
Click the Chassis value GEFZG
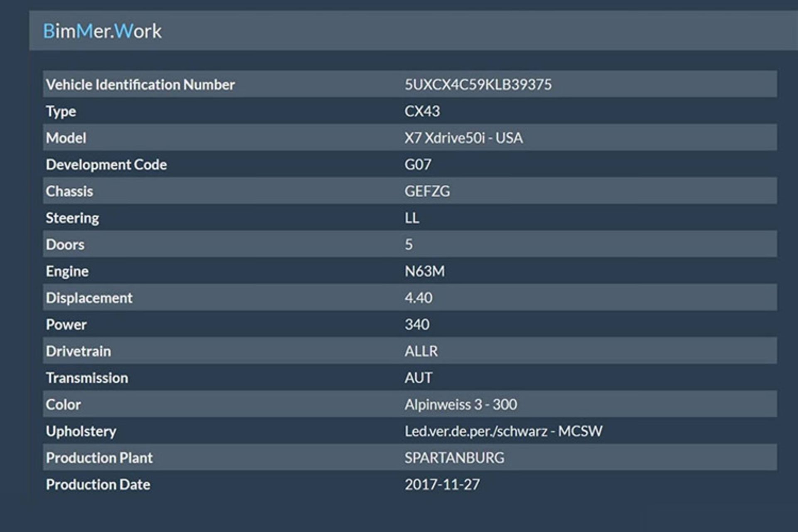click(x=427, y=191)
